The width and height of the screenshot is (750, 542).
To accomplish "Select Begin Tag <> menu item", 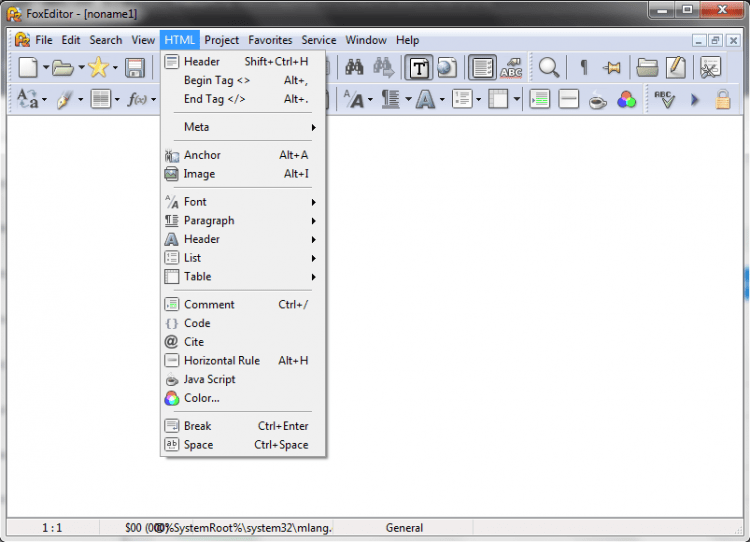I will [243, 80].
